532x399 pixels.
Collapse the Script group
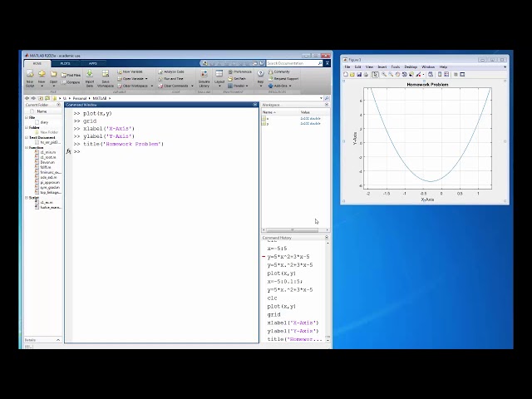click(27, 198)
